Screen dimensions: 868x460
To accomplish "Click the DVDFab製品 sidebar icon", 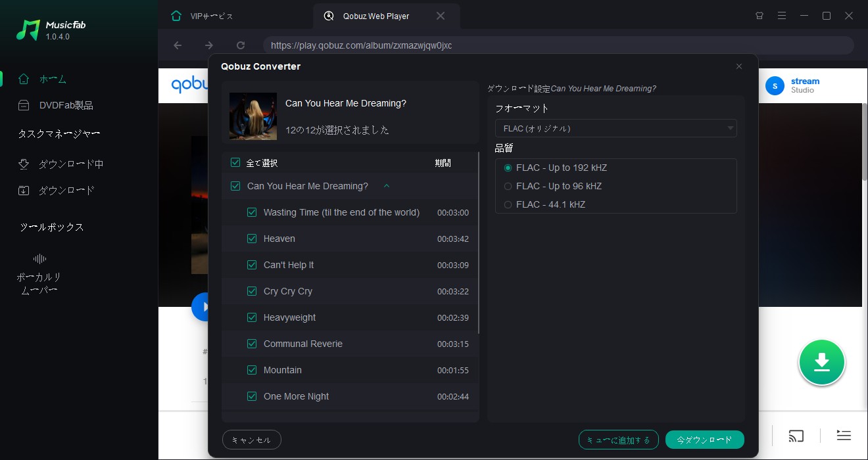I will 24,105.
